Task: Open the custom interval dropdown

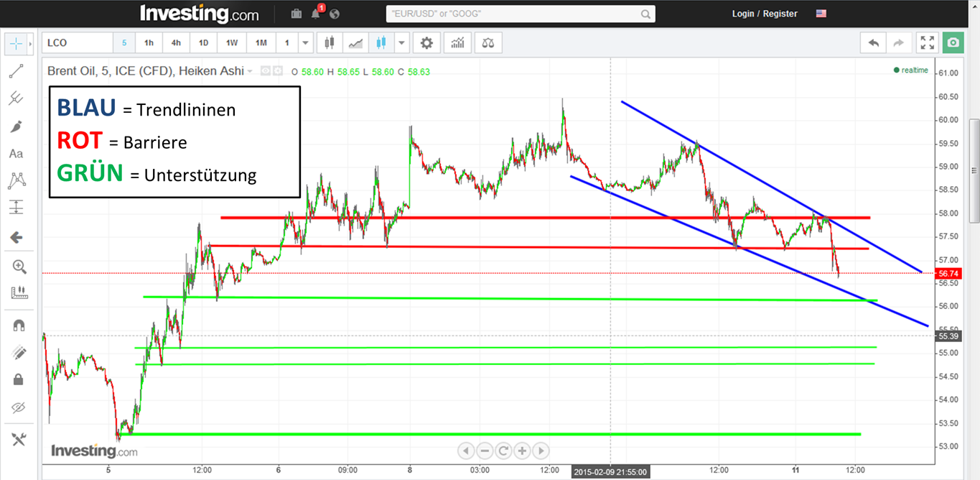Action: 304,42
